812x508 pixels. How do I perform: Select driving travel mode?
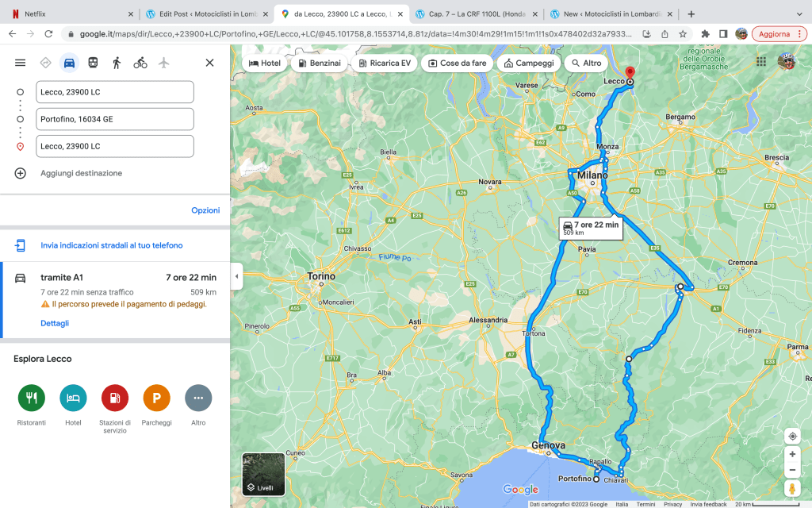(70, 63)
